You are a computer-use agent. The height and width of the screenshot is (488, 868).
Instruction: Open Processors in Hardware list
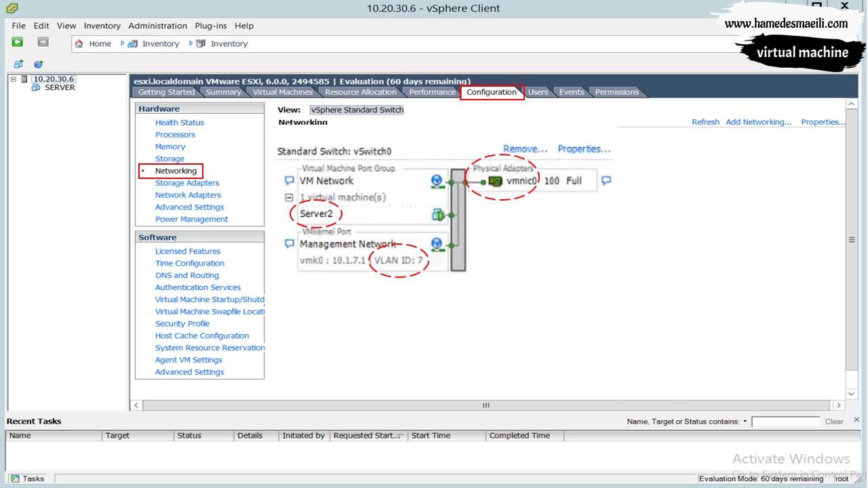[x=175, y=135]
